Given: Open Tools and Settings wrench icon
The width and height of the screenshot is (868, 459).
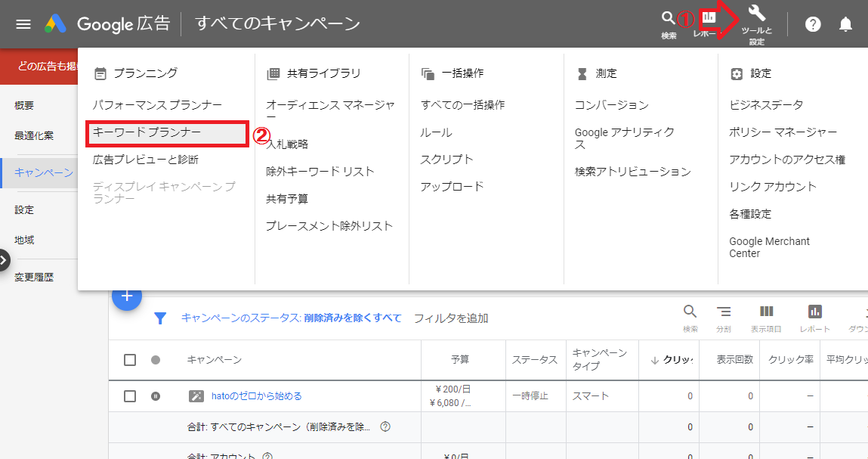Looking at the screenshot, I should (757, 14).
